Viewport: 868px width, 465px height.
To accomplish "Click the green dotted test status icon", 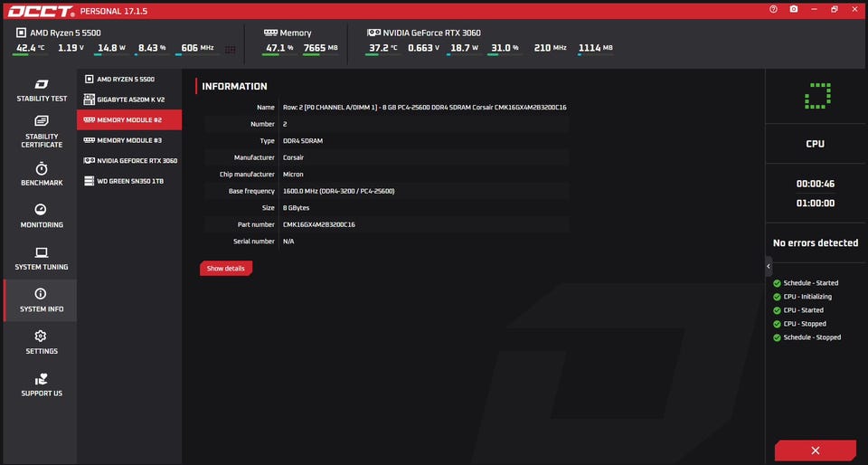I will pyautogui.click(x=817, y=96).
